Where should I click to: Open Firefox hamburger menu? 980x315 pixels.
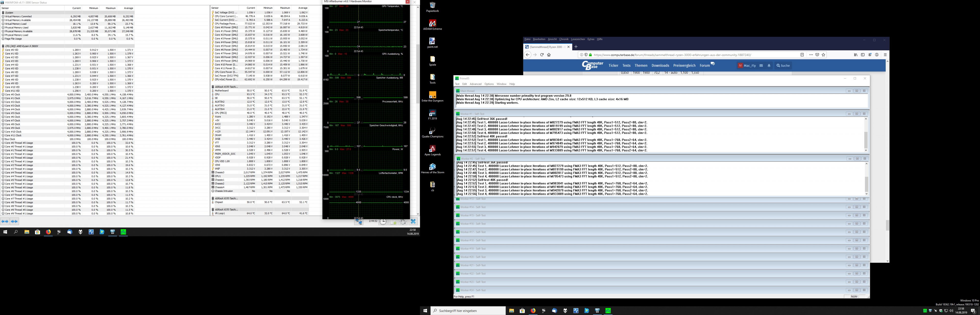pyautogui.click(x=885, y=55)
